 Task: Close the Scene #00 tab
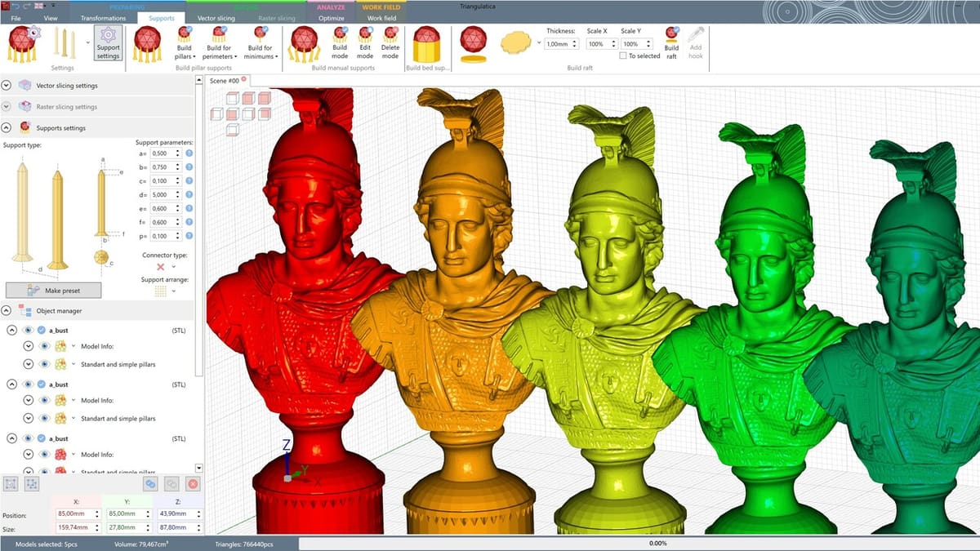[243, 79]
